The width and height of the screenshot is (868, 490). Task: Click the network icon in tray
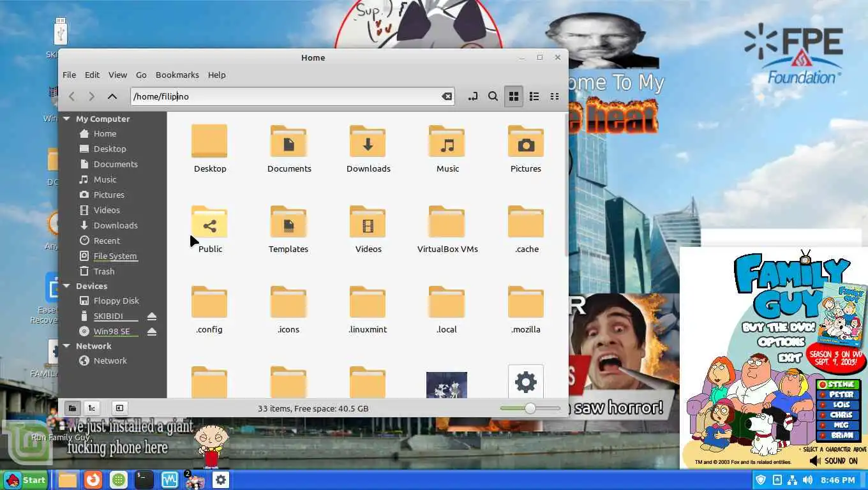tap(792, 480)
